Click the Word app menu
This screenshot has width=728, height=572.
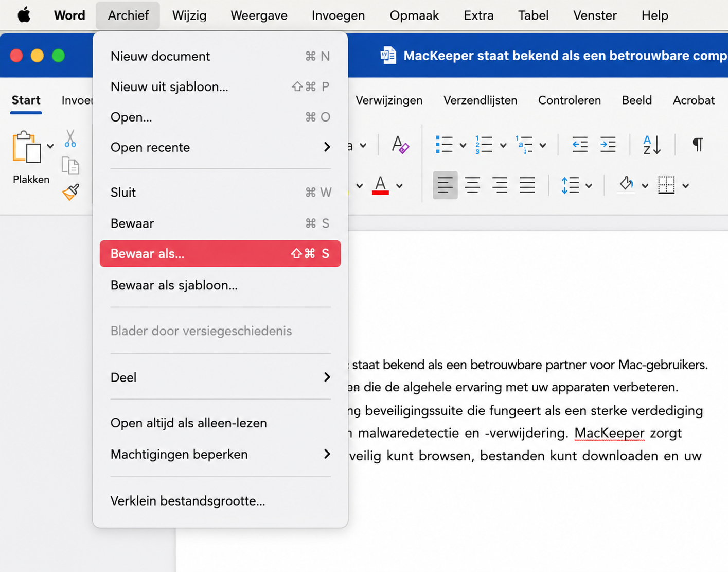point(69,15)
